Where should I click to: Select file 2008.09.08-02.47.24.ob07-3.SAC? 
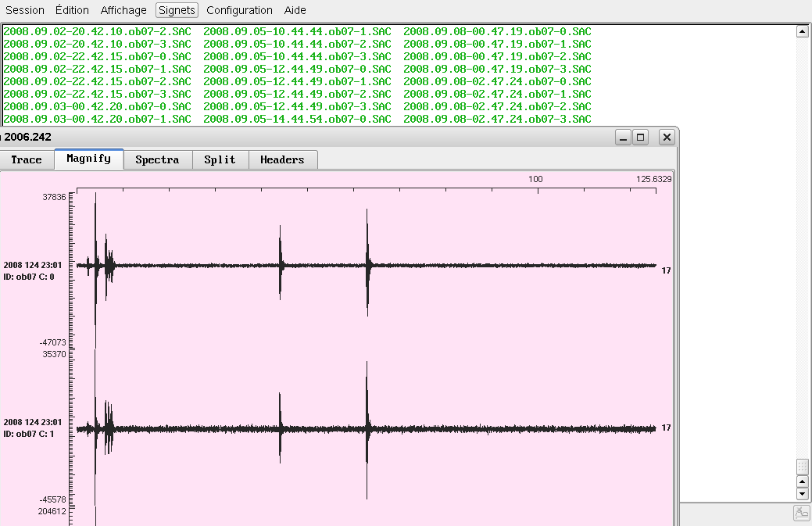pos(497,119)
